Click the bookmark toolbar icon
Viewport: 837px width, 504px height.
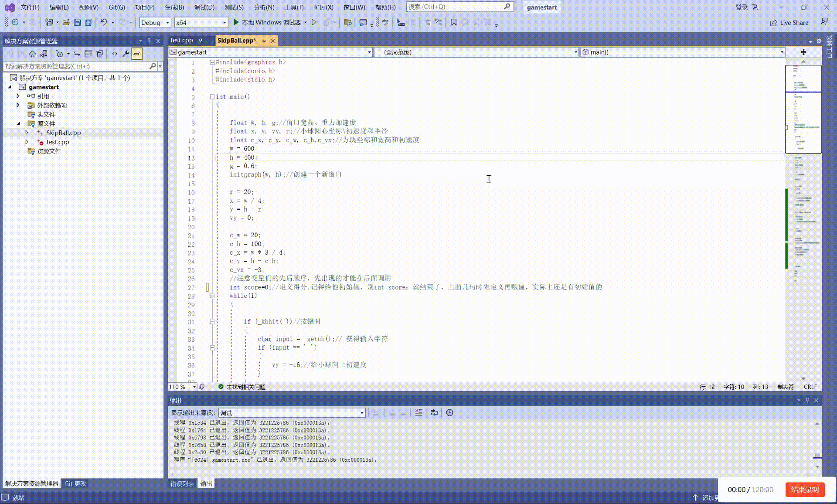click(454, 22)
